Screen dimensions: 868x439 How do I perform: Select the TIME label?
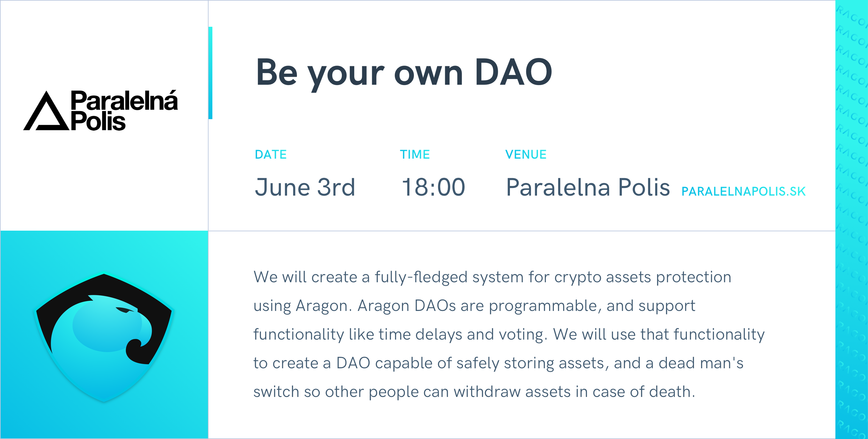[x=415, y=155]
